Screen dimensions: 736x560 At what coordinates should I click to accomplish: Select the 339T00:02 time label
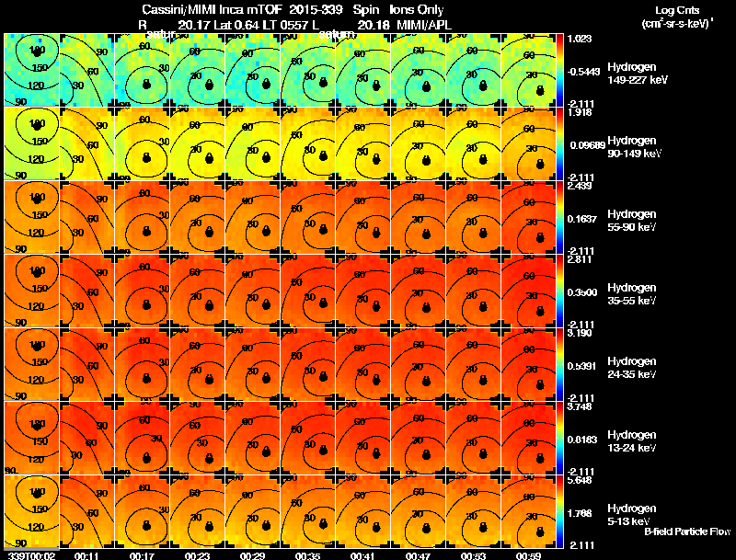tap(31, 555)
